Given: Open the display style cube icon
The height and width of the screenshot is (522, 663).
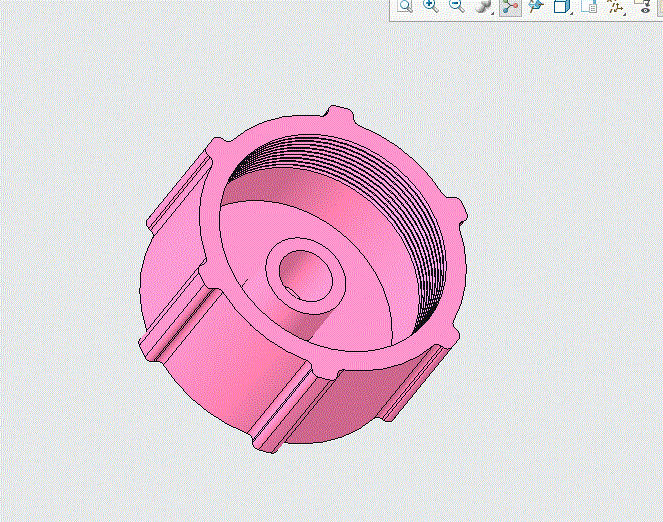Looking at the screenshot, I should pyautogui.click(x=562, y=6).
